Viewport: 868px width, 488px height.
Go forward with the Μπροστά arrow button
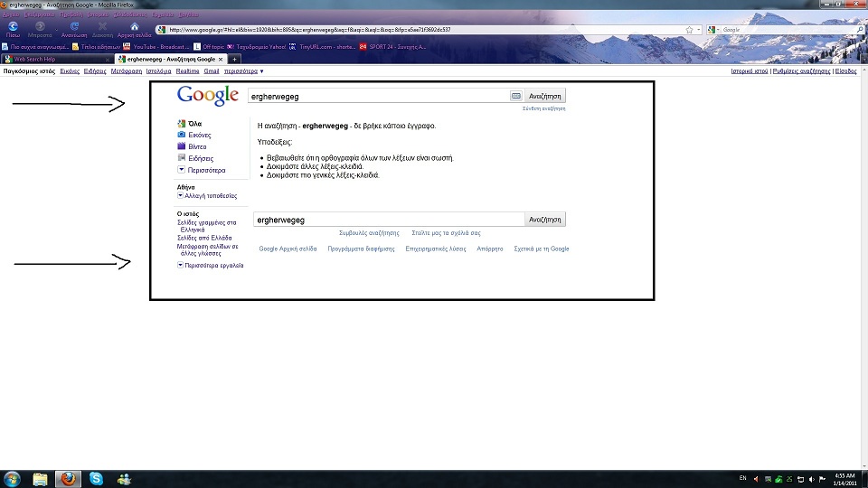click(40, 26)
